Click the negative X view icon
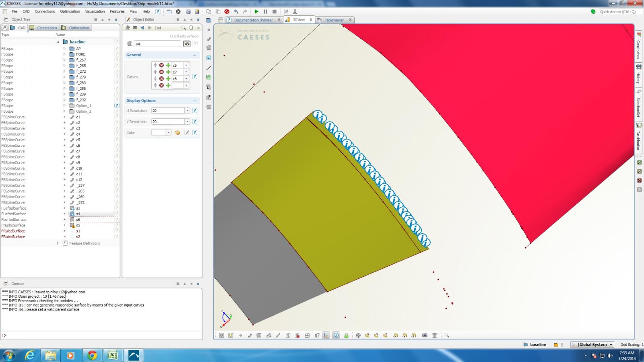 click(395, 335)
